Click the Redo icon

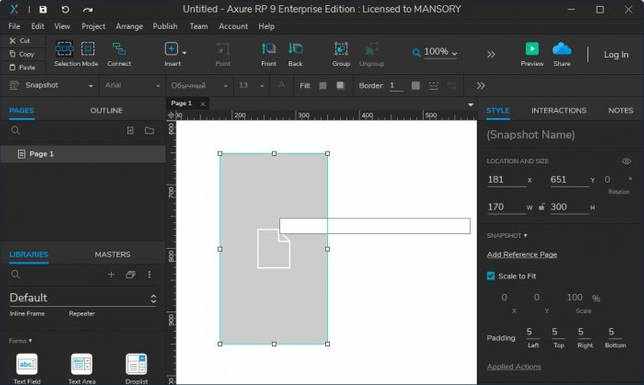[x=87, y=10]
